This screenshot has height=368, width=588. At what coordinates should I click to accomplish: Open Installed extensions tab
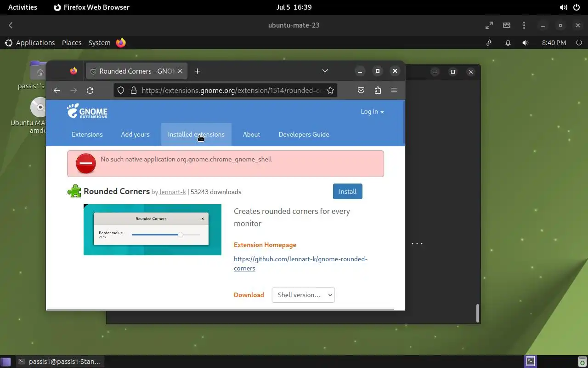[196, 134]
